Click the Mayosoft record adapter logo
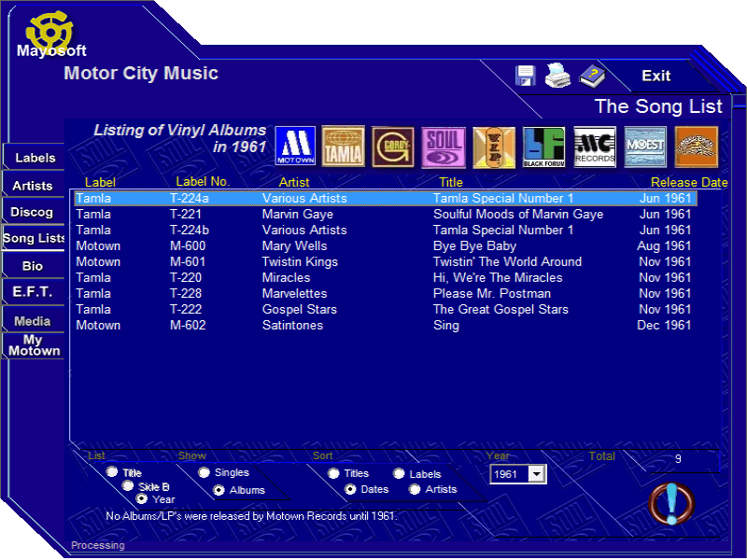The height and width of the screenshot is (560, 747). click(x=49, y=33)
